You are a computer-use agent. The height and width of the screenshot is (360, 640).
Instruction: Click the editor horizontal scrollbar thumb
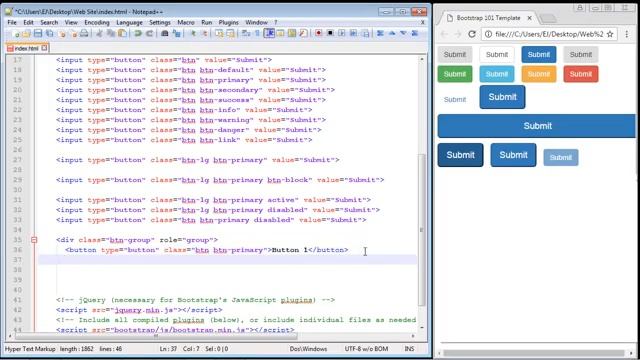[x=156, y=336]
